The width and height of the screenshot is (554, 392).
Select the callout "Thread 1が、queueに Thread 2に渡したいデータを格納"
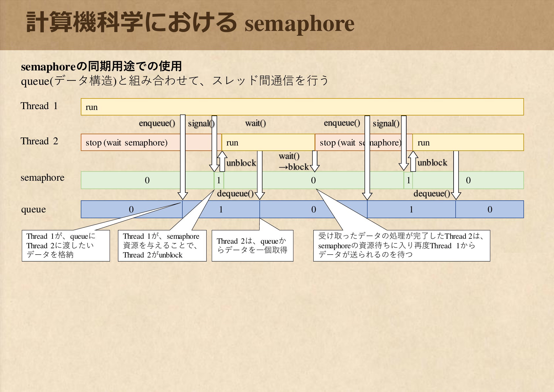[x=66, y=246]
